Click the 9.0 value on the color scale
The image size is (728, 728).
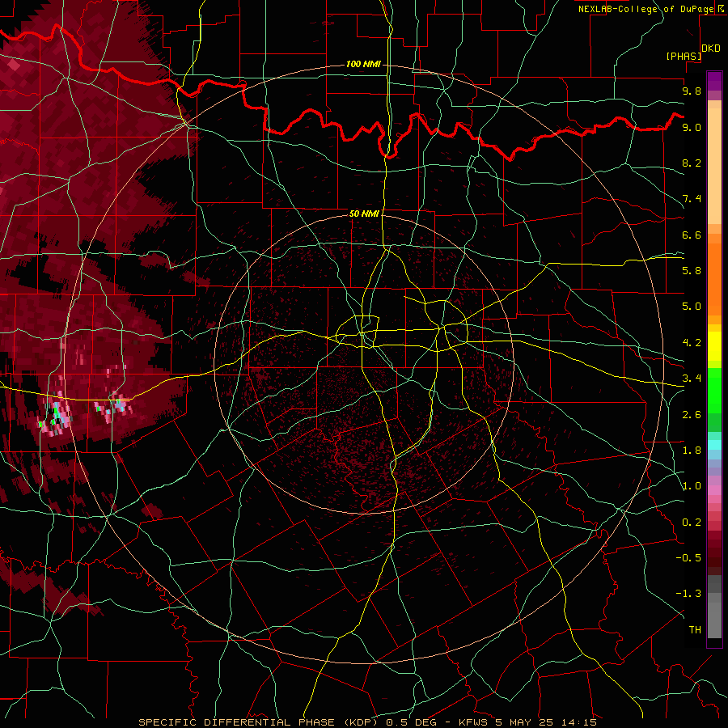tap(692, 127)
